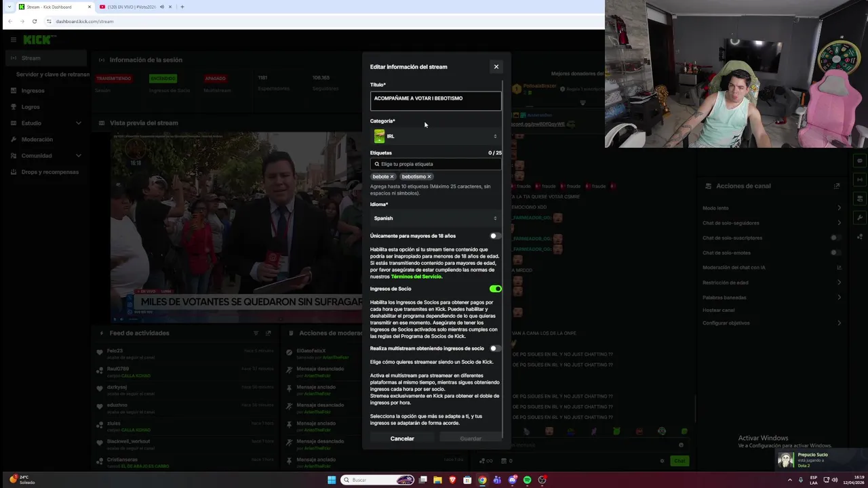Open the Categoría dropdown showing IRL
This screenshot has width=868, height=488.
(435, 136)
